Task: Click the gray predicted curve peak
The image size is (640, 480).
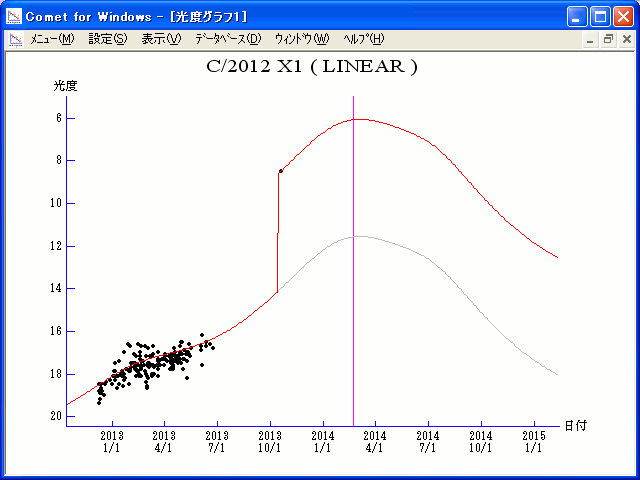Action: [358, 236]
